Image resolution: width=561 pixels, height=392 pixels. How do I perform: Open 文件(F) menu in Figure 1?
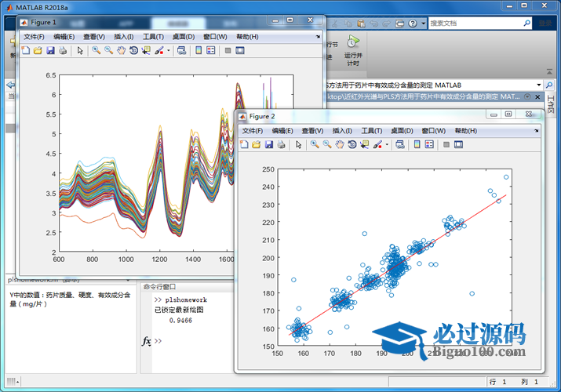(x=34, y=37)
